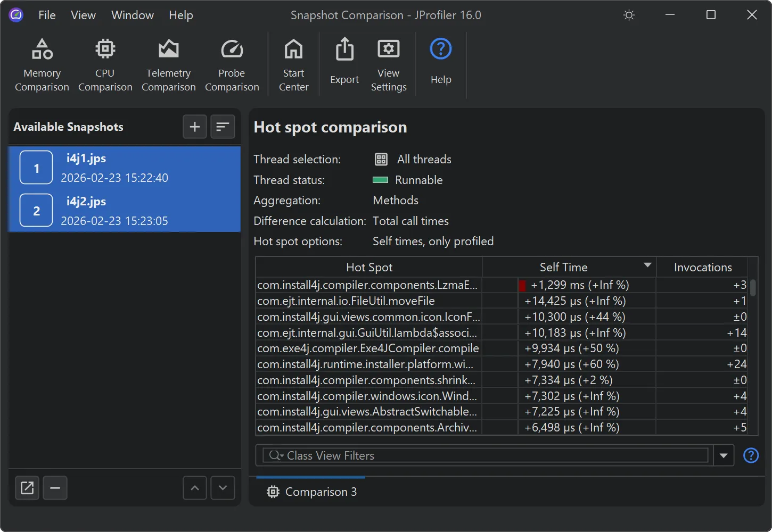Click inside the Class View Filters field
This screenshot has width=772, height=532.
pos(479,455)
